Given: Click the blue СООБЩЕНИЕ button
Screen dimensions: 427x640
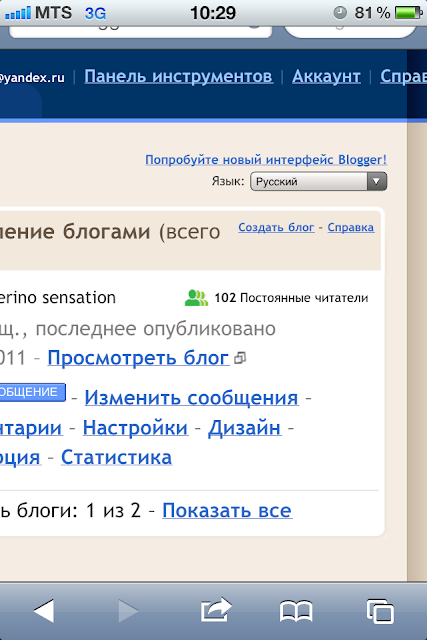Looking at the screenshot, I should 33,392.
